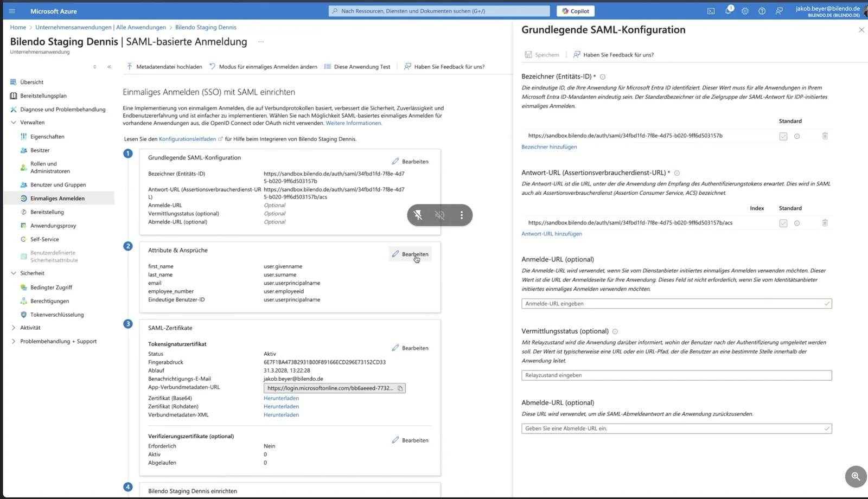Expand the Aktivität section
The image size is (868, 499).
[14, 328]
